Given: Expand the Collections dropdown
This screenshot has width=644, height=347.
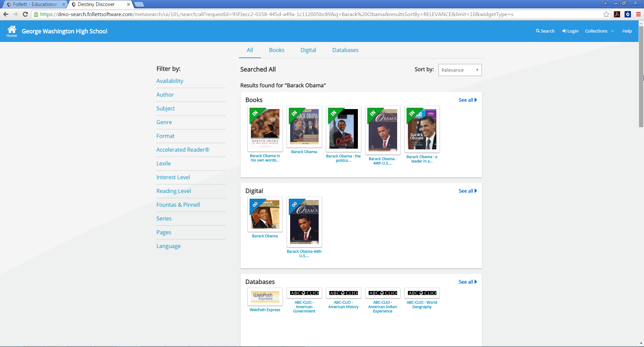Looking at the screenshot, I should [599, 31].
